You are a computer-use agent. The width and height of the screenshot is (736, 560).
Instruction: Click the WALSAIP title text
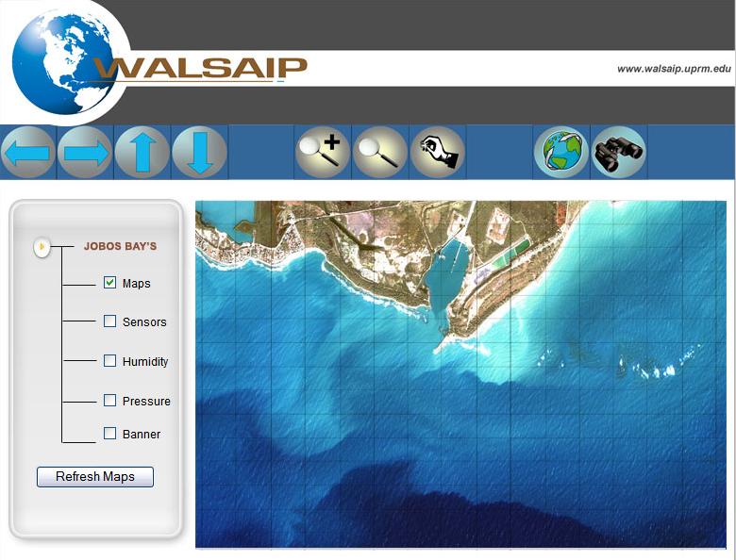click(x=201, y=69)
